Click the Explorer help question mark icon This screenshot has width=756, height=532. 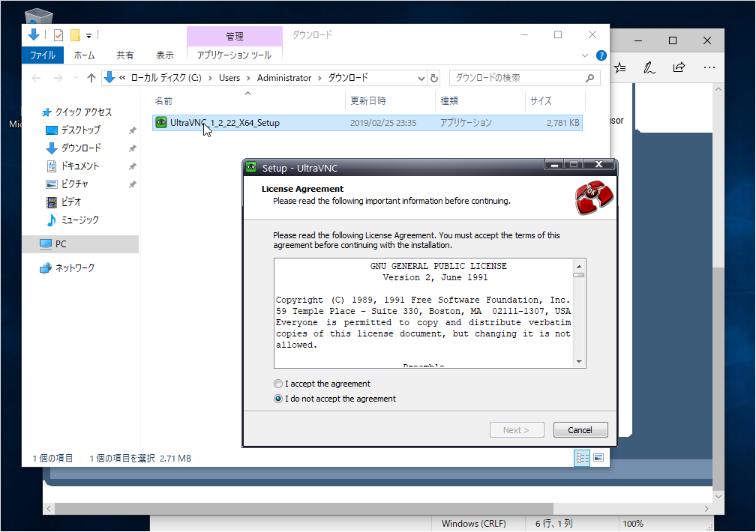coord(601,55)
